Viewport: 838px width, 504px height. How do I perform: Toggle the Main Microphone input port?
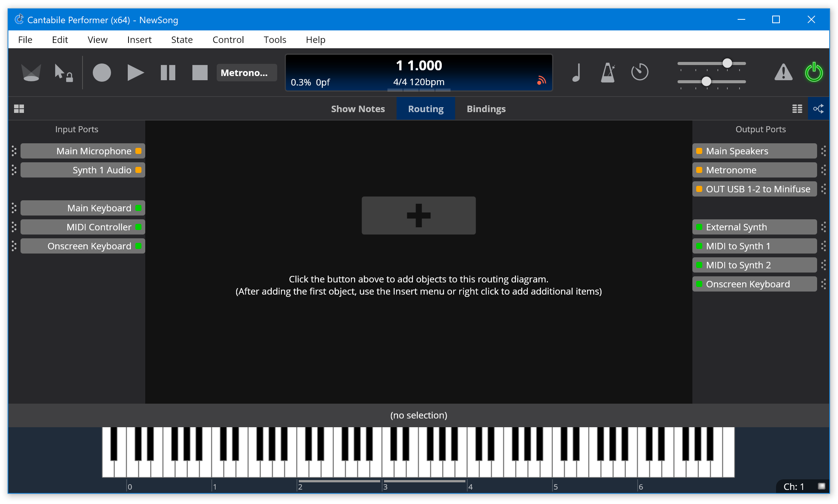(x=136, y=151)
